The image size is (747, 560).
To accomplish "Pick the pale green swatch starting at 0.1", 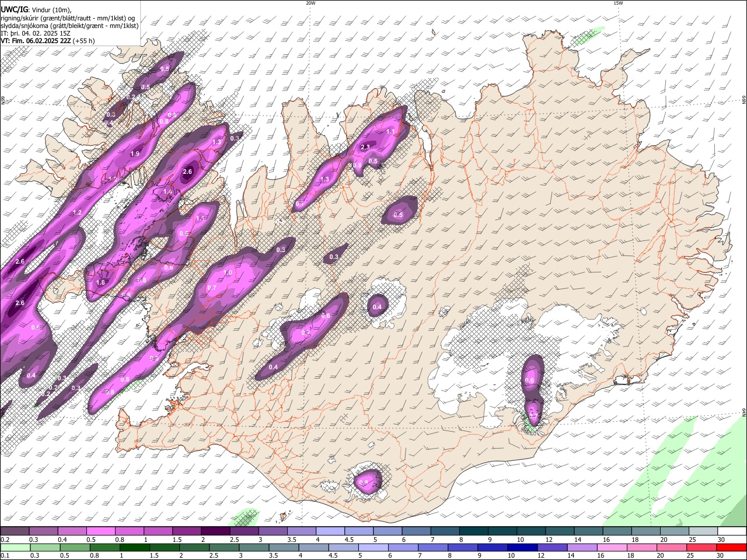I will pyautogui.click(x=15, y=547).
